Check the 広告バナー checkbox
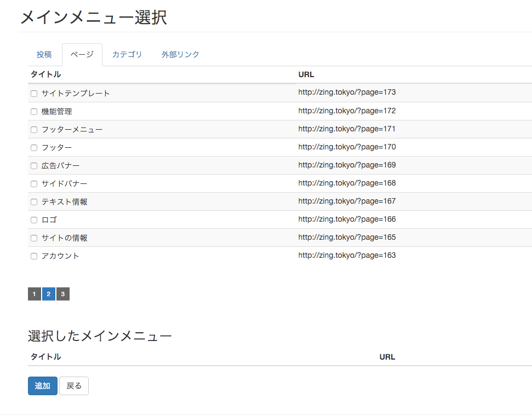The width and height of the screenshot is (532, 416). tap(34, 166)
